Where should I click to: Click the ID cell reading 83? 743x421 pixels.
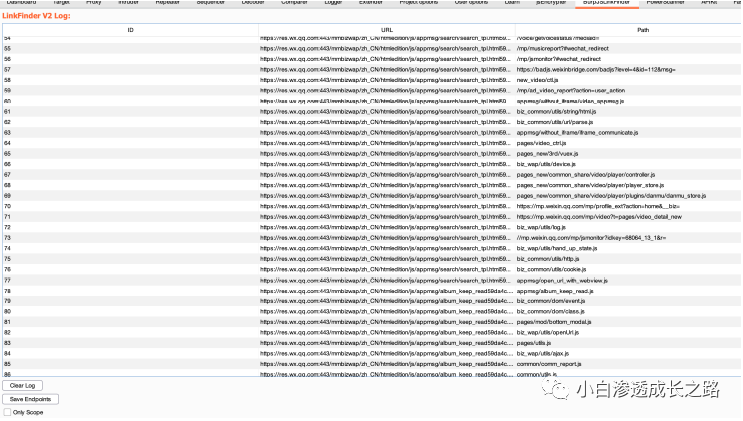pos(130,343)
